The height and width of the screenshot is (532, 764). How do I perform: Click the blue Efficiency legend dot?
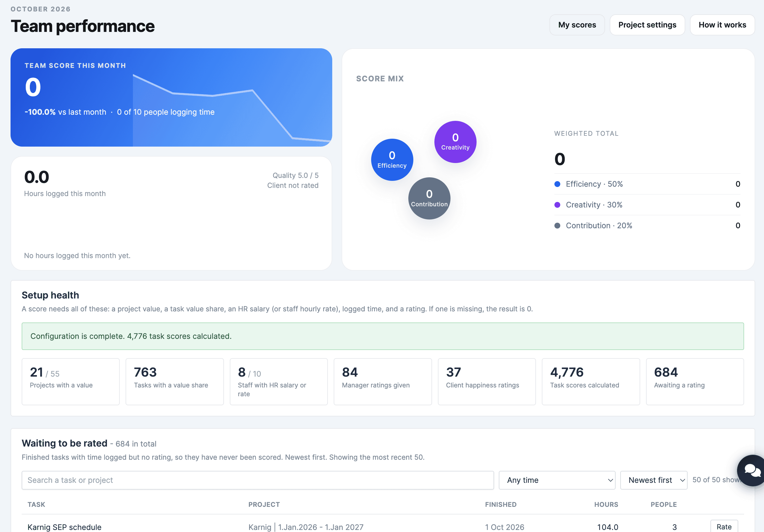click(x=557, y=184)
